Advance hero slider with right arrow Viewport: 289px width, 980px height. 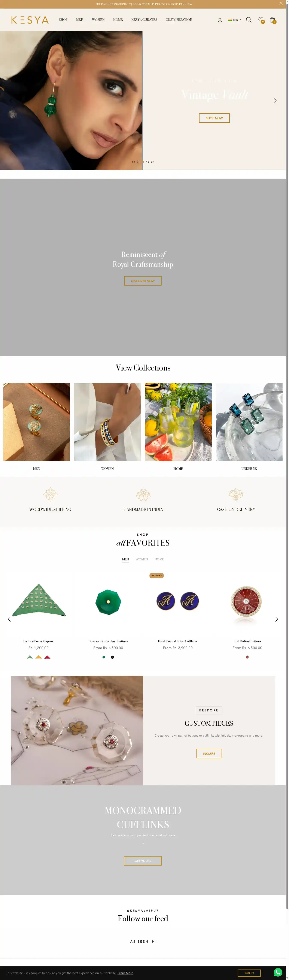275,100
